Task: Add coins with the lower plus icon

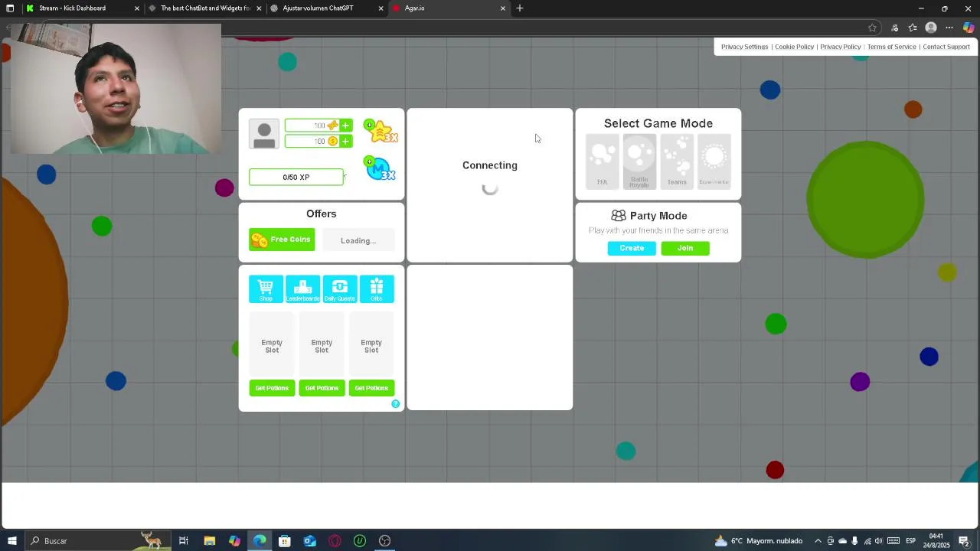Action: pos(346,142)
